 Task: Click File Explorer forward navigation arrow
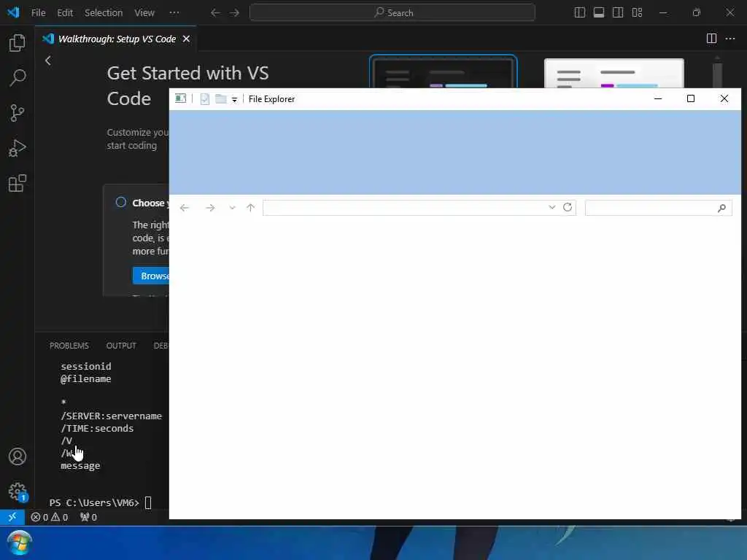209,208
